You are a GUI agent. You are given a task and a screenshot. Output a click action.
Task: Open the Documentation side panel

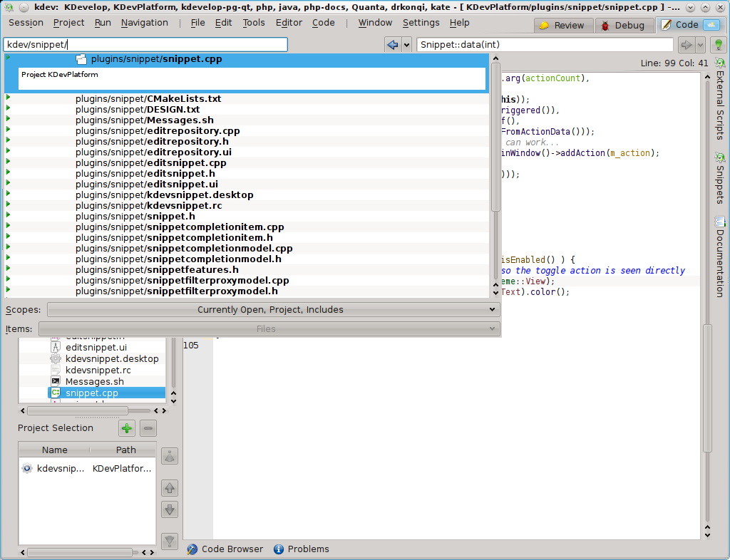(x=720, y=256)
